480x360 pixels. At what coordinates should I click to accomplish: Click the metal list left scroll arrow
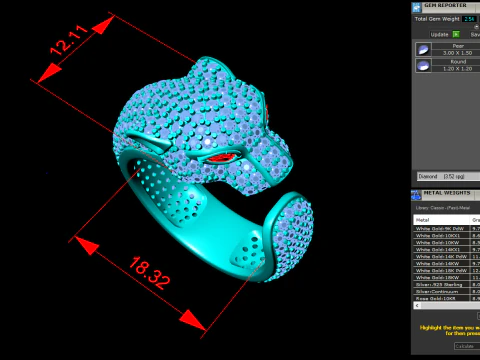pos(417,306)
